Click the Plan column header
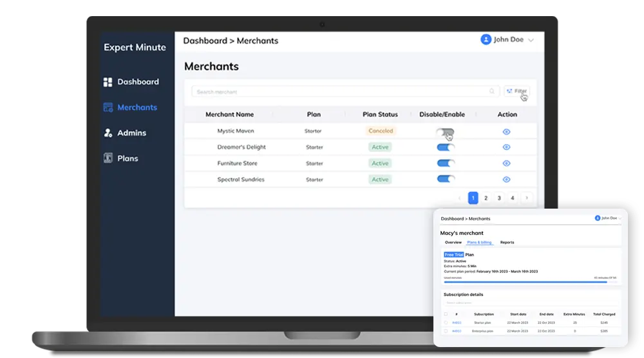This screenshot has width=644, height=358. click(x=314, y=115)
